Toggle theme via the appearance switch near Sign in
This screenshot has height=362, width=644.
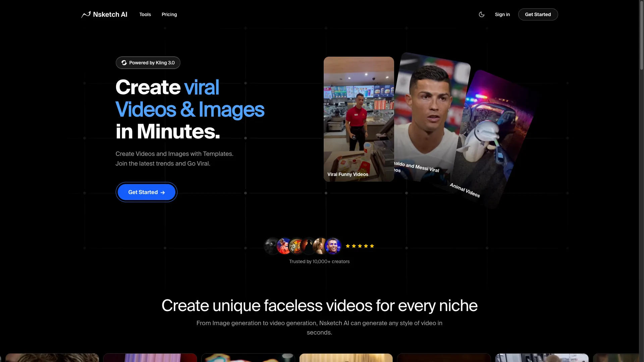pos(481,14)
